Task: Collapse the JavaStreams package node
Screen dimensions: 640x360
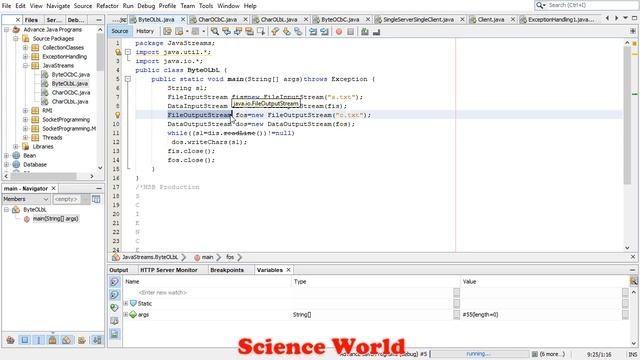Action: (25, 65)
